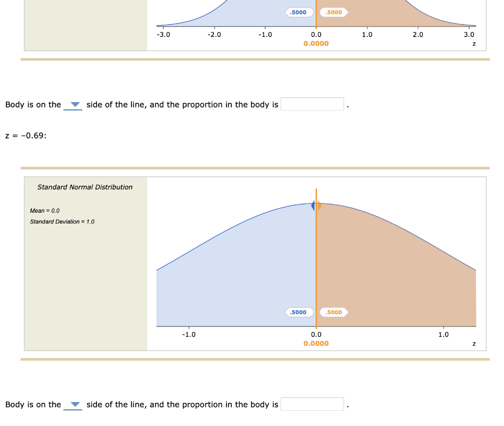Select the blue left-arrow handle atop the upper curve

tap(313, 1)
